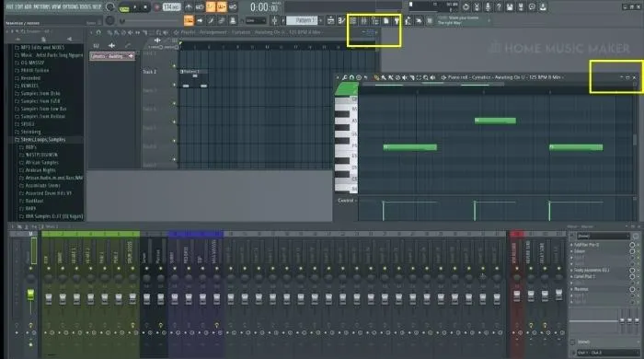Select the pencil draw tool in piano roll
This screenshot has height=359, width=644.
375,77
